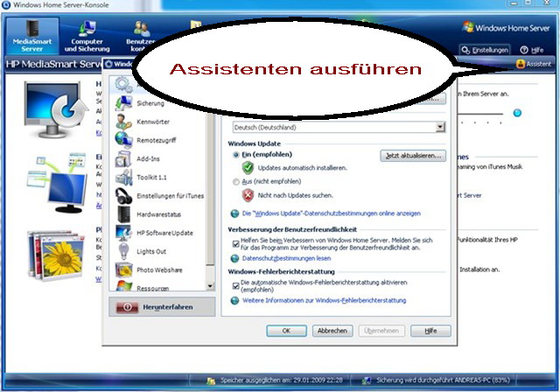Open the Photo Webshare category
Screen dimensions: 560x392
[157, 269]
